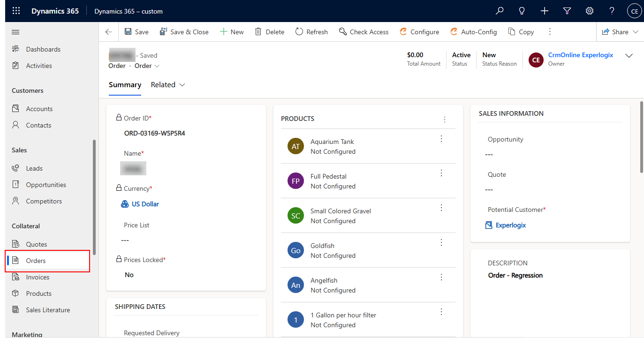This screenshot has width=644, height=338.
Task: Open more options for Aquarium Tank
Action: [x=441, y=139]
